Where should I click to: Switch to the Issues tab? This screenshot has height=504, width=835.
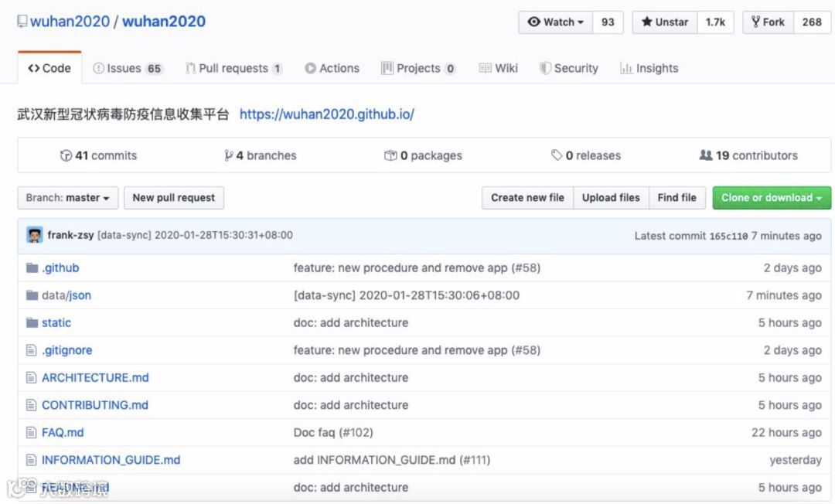point(127,68)
